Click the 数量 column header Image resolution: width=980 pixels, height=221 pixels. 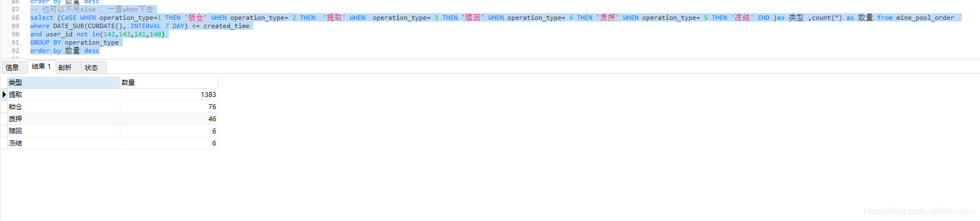(x=169, y=83)
